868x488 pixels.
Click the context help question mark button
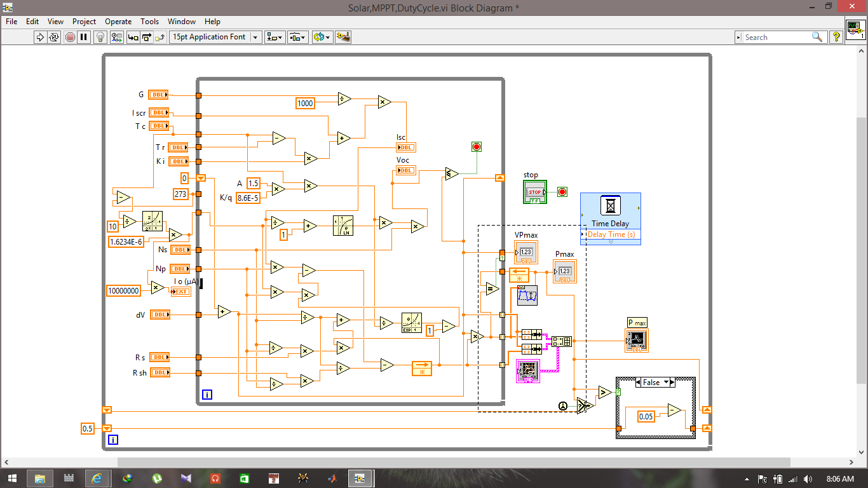[836, 37]
